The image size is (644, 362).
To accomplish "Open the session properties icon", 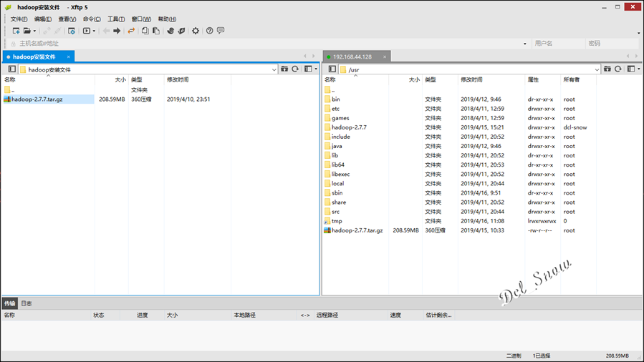I will point(72,31).
